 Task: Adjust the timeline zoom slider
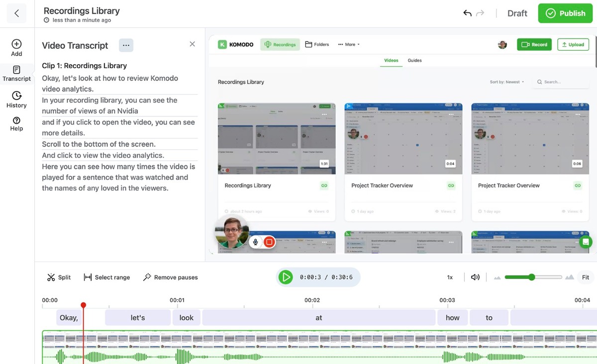532,277
